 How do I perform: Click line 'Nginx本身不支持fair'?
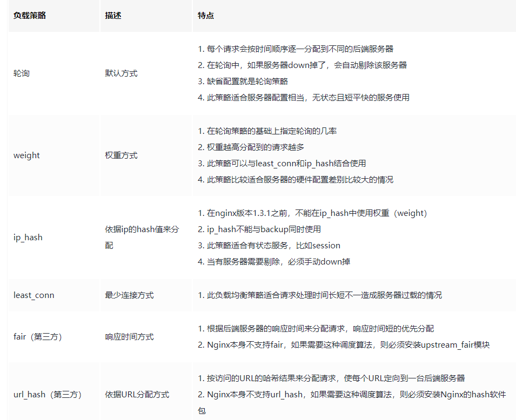344,344
